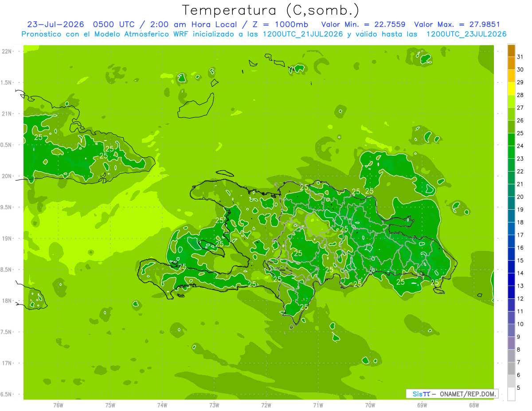532x411 pixels.
Task: Click the "70W" longitude axis label
Action: (370, 405)
